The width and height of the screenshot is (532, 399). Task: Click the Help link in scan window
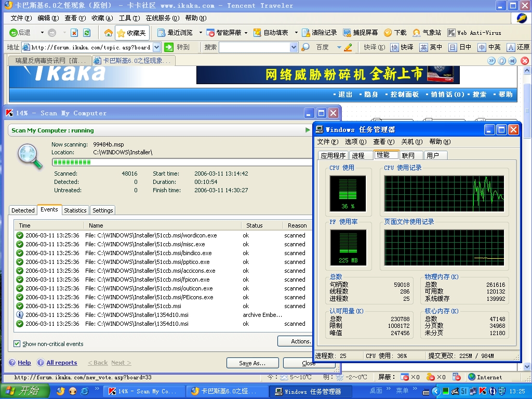[x=24, y=363]
